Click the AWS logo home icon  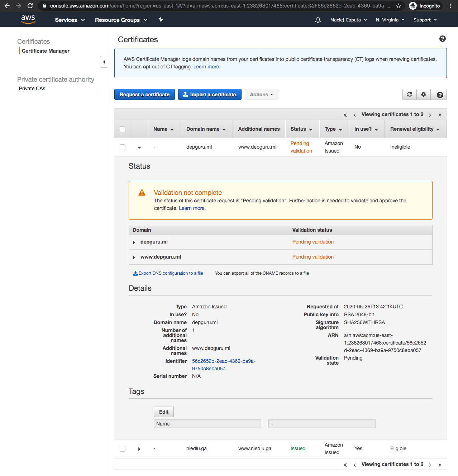28,20
